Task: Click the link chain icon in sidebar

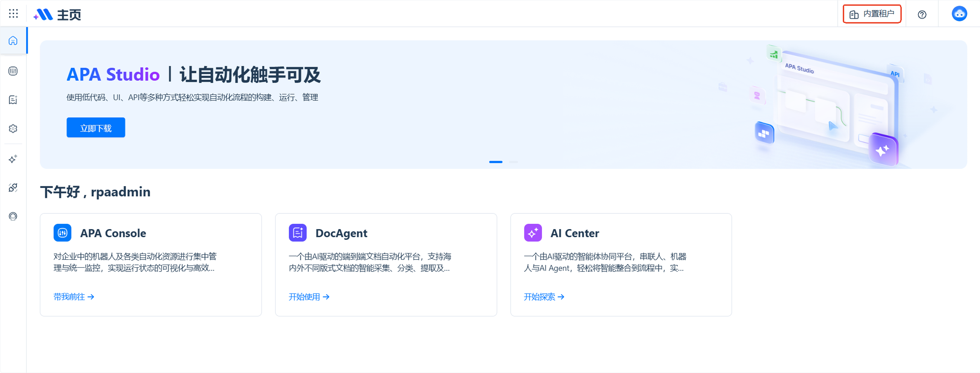Action: 13,188
